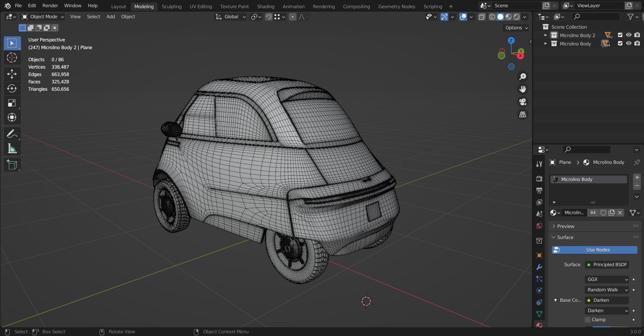Click the outliner search field

pyautogui.click(x=596, y=17)
